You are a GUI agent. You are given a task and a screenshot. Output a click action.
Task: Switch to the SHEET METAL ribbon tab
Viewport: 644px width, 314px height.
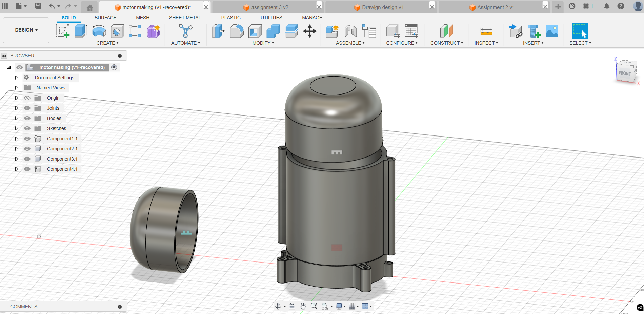pyautogui.click(x=185, y=18)
